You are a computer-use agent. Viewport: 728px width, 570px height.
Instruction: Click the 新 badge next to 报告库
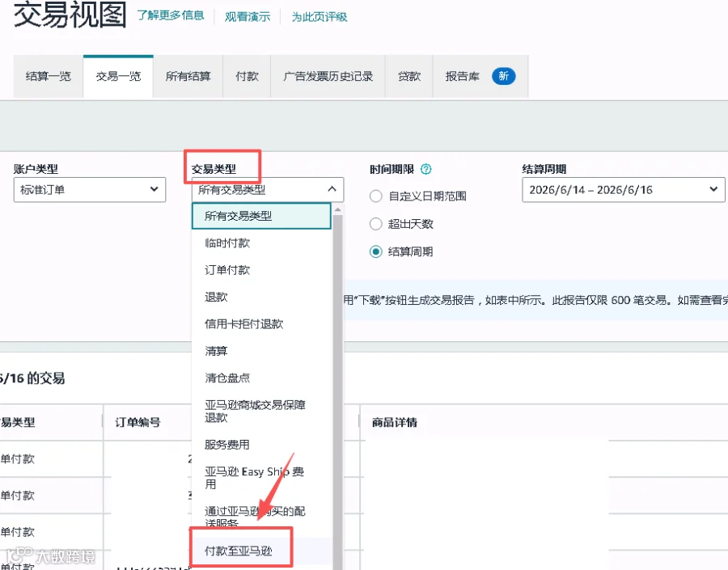click(x=504, y=76)
